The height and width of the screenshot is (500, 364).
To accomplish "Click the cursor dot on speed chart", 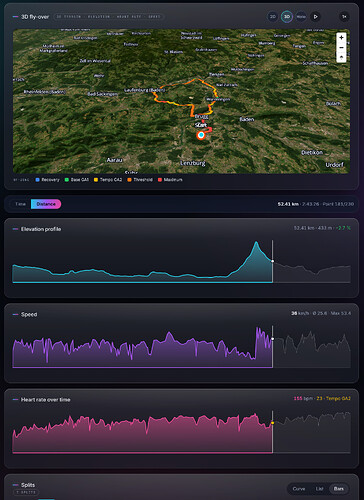I will 272,339.
